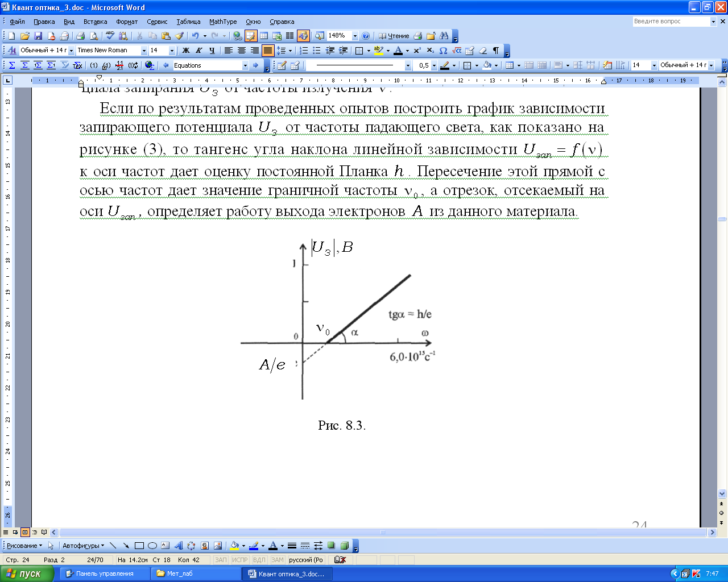Insert table icon in standard toolbar
The width and height of the screenshot is (728, 582).
click(264, 36)
